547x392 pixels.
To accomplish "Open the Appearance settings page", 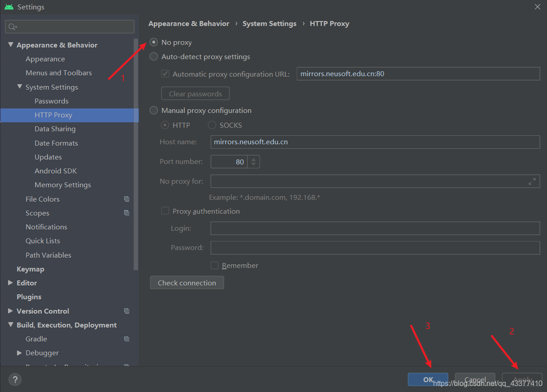I will 45,59.
